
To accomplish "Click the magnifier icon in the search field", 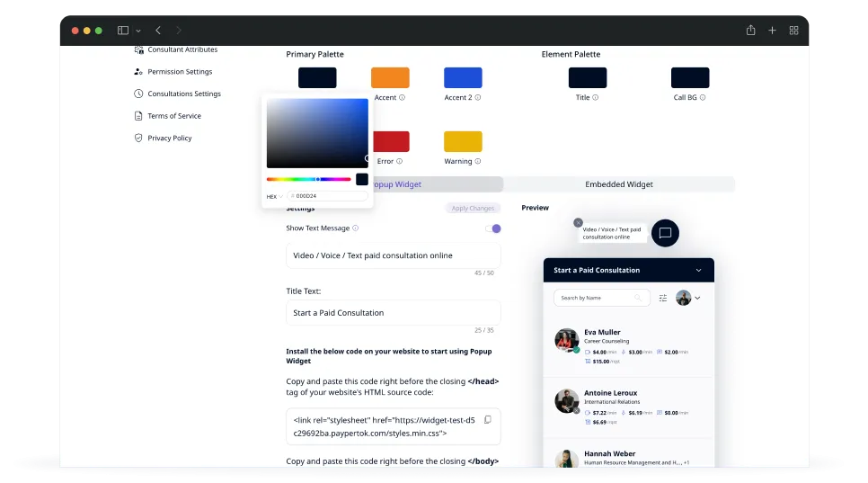I will click(638, 298).
